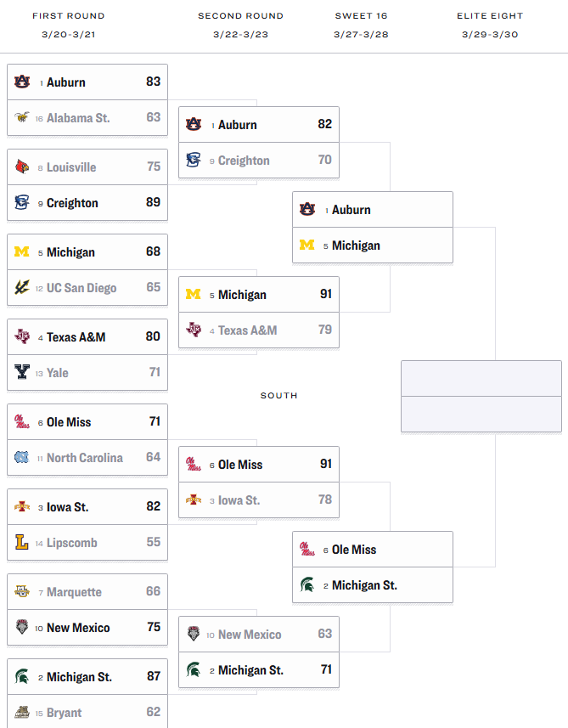Click Michigan St. logo in Sweet 16 matchup

(307, 585)
